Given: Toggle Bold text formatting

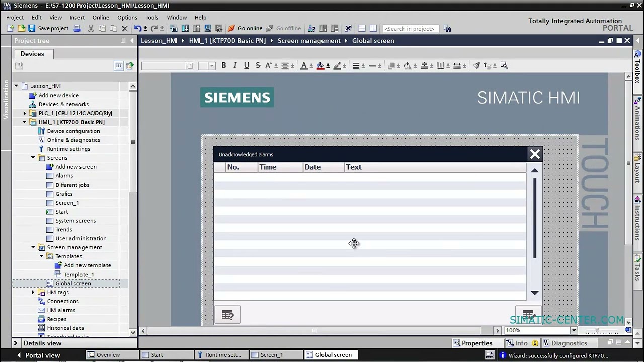Looking at the screenshot, I should pyautogui.click(x=224, y=65).
